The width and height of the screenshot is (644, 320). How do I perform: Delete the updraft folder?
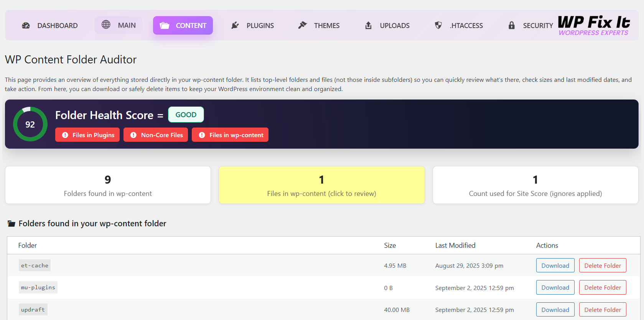[603, 310]
